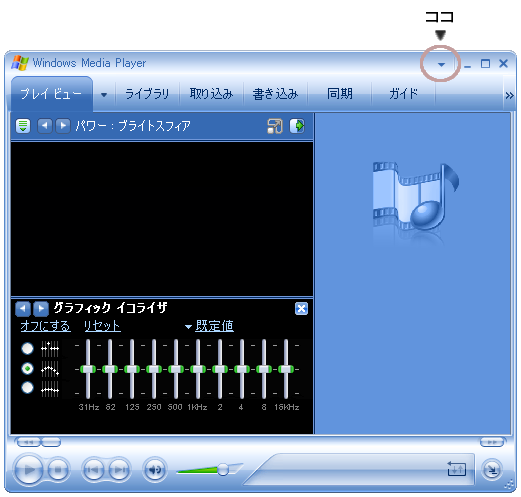Click the rewind button above Play
This screenshot has width=521, height=497.
[29, 442]
